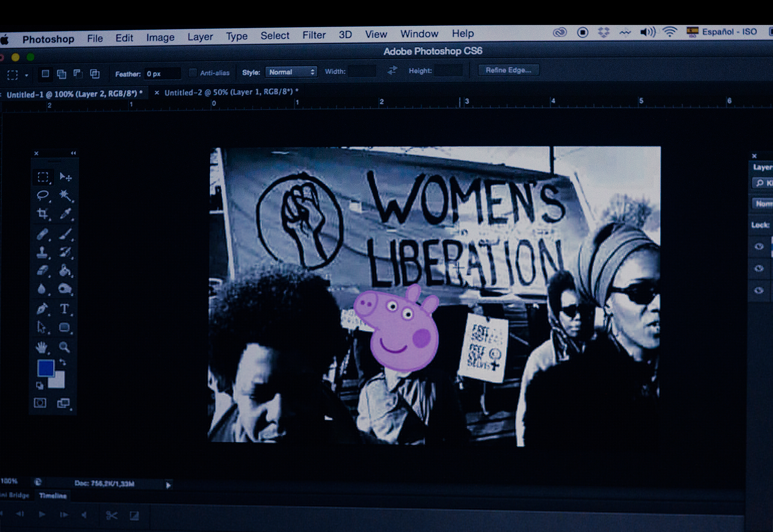The height and width of the screenshot is (532, 773).
Task: Click New selection mode icon in options bar
Action: click(x=45, y=74)
